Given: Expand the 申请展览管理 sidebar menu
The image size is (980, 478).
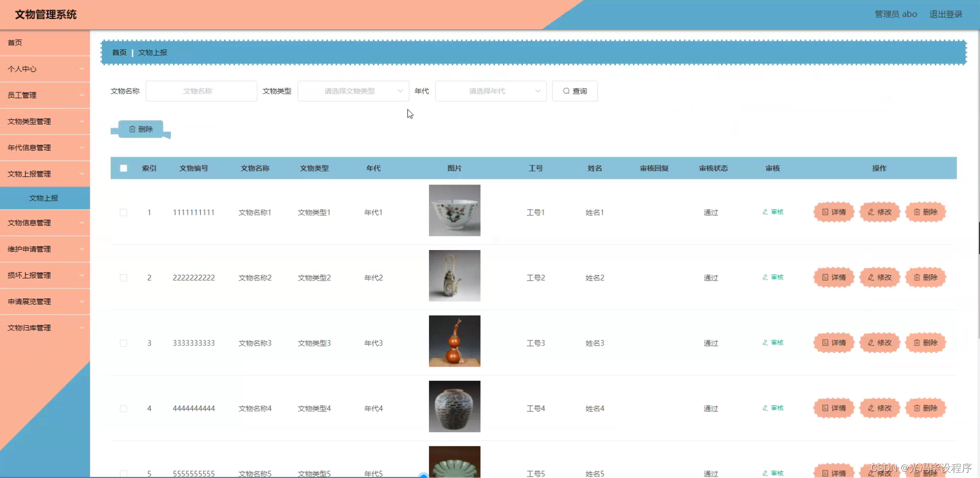Looking at the screenshot, I should point(45,302).
